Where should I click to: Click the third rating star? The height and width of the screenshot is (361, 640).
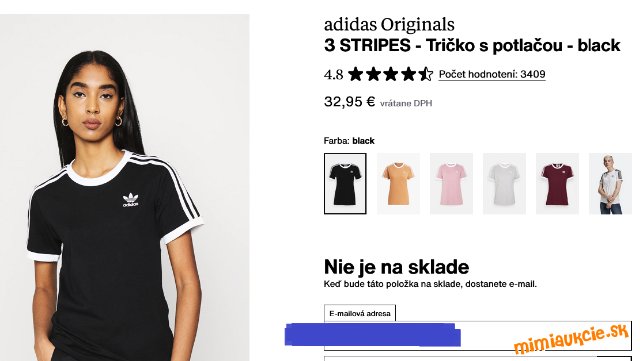[x=391, y=74]
